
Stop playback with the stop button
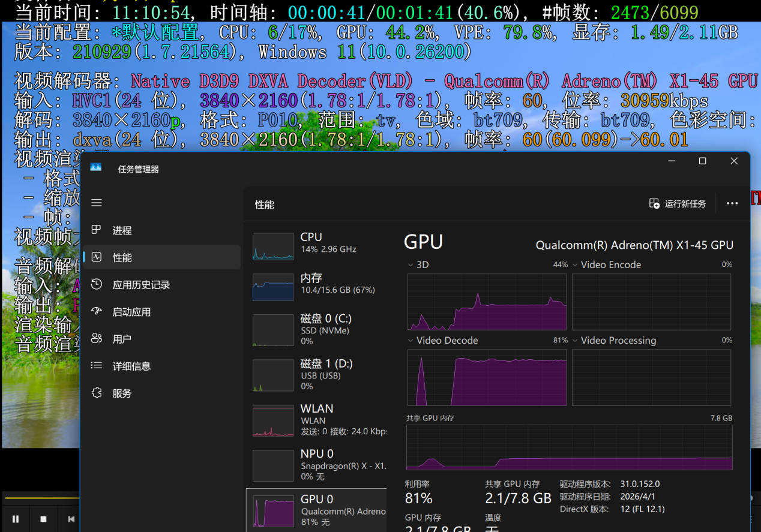pyautogui.click(x=43, y=519)
